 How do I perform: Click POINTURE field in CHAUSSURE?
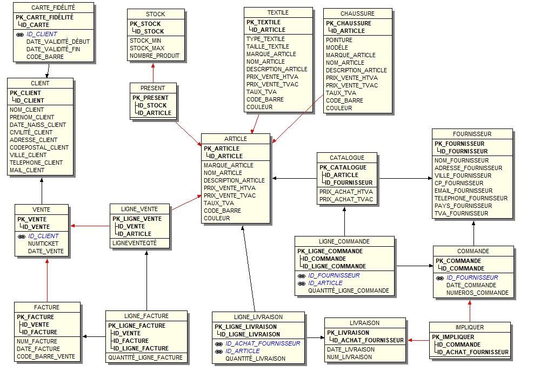coord(339,40)
